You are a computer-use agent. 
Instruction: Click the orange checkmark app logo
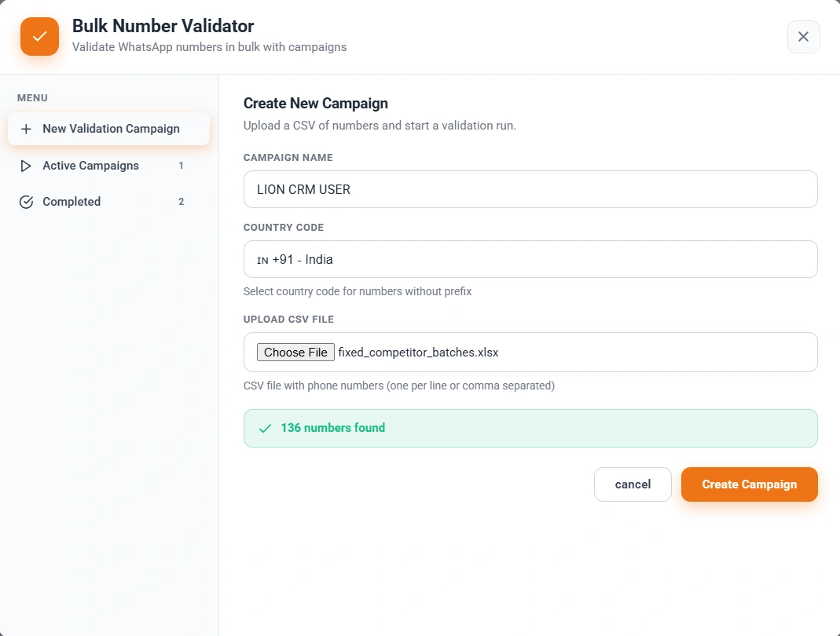point(39,36)
